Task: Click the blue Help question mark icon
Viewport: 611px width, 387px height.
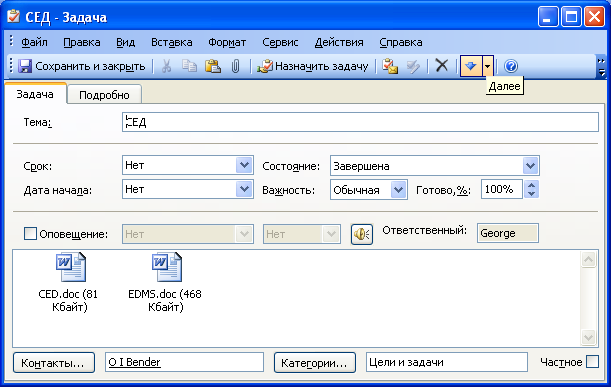Action: coord(511,66)
